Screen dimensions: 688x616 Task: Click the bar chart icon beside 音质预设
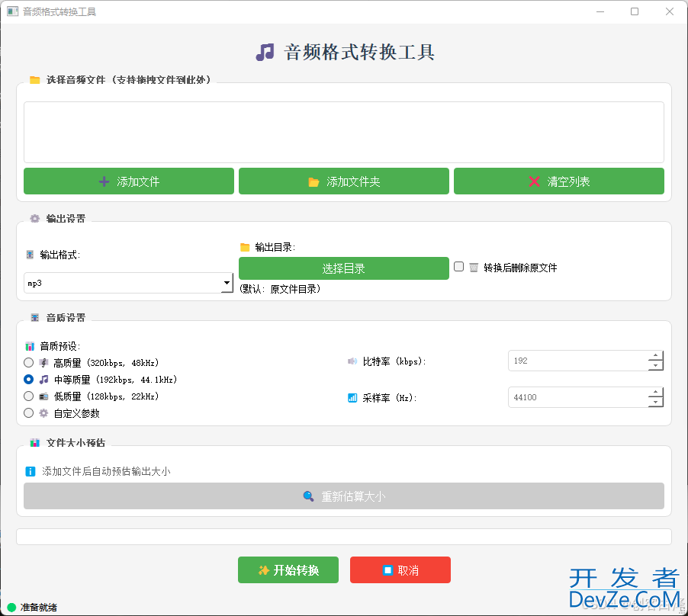(x=30, y=346)
